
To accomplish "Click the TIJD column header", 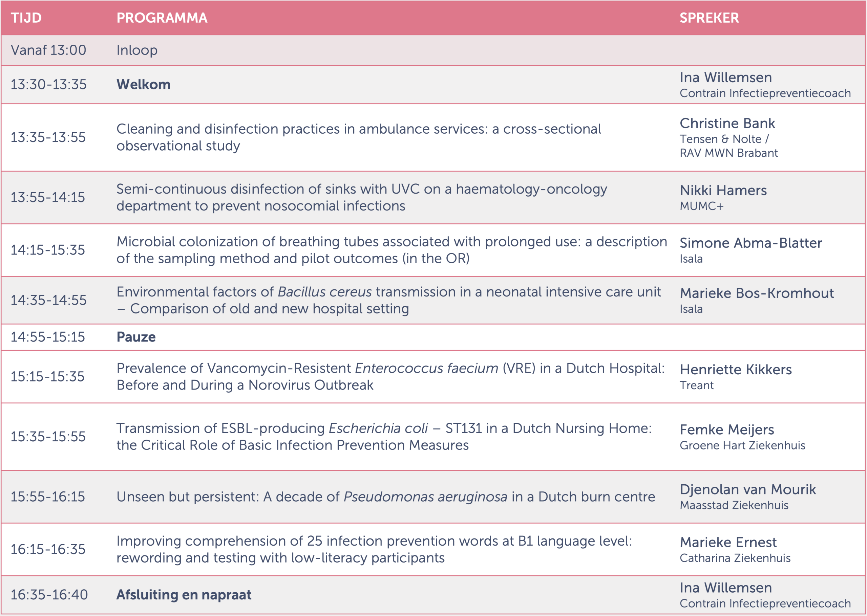I will (x=26, y=18).
